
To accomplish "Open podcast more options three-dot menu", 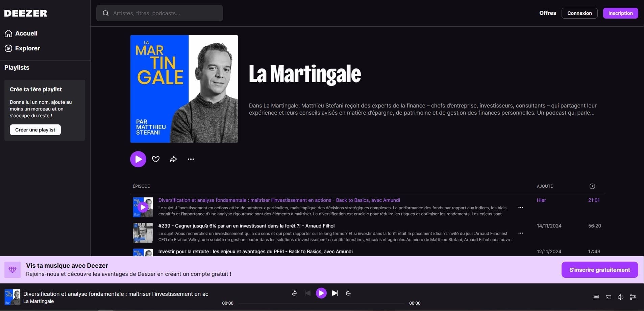I will point(191,159).
